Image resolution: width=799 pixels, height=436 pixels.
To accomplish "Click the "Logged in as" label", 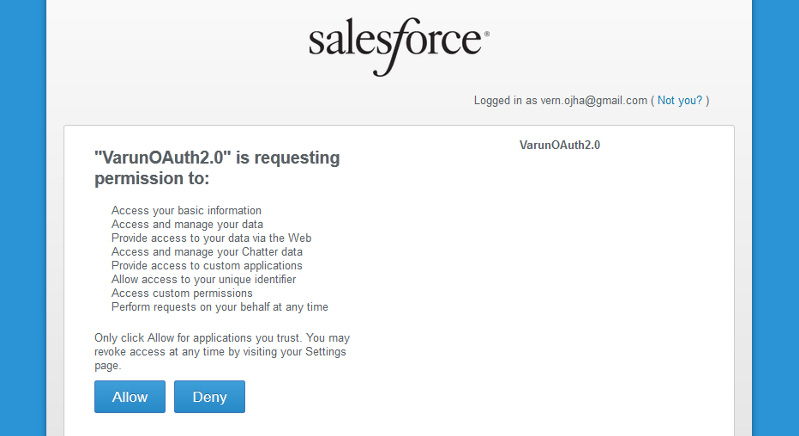I will click(506, 100).
